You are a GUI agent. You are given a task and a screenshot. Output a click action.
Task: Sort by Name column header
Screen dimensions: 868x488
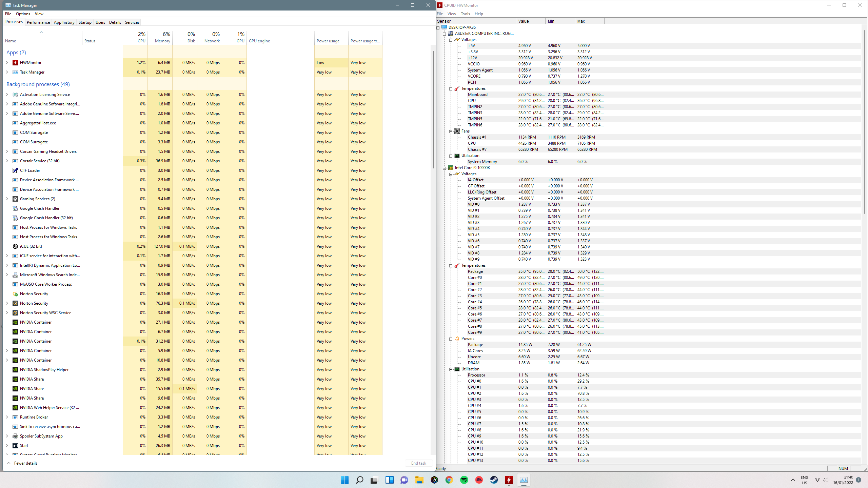tap(42, 37)
